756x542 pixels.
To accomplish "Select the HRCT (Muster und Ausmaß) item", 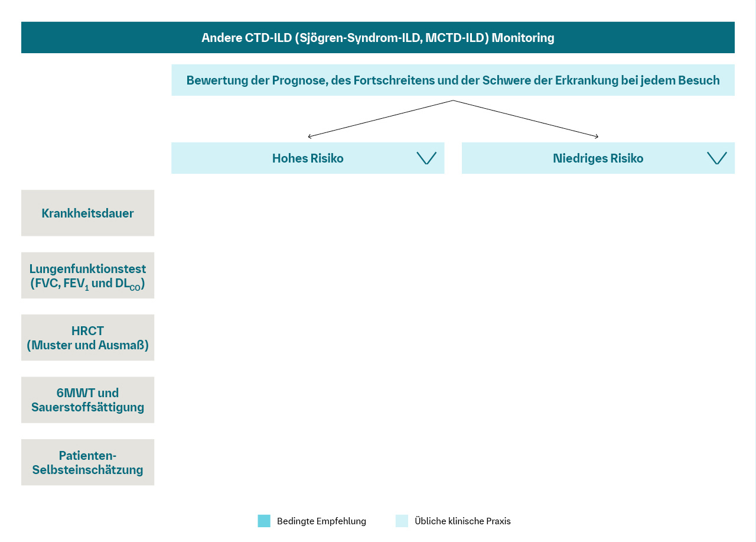I will [x=87, y=337].
